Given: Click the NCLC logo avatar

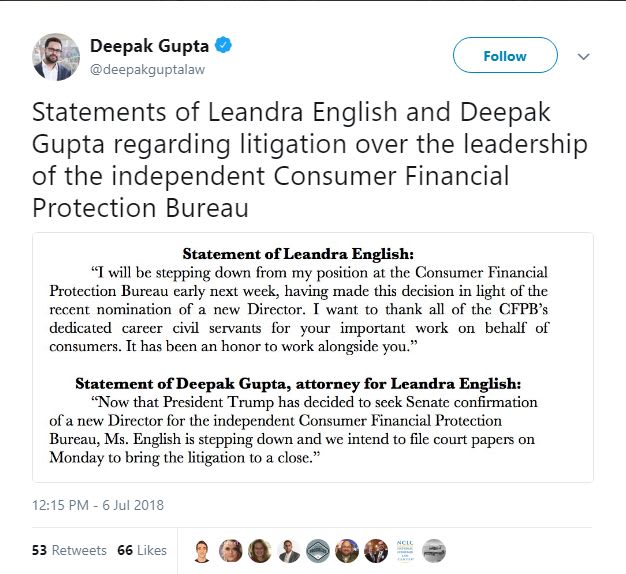Looking at the screenshot, I should click(405, 551).
